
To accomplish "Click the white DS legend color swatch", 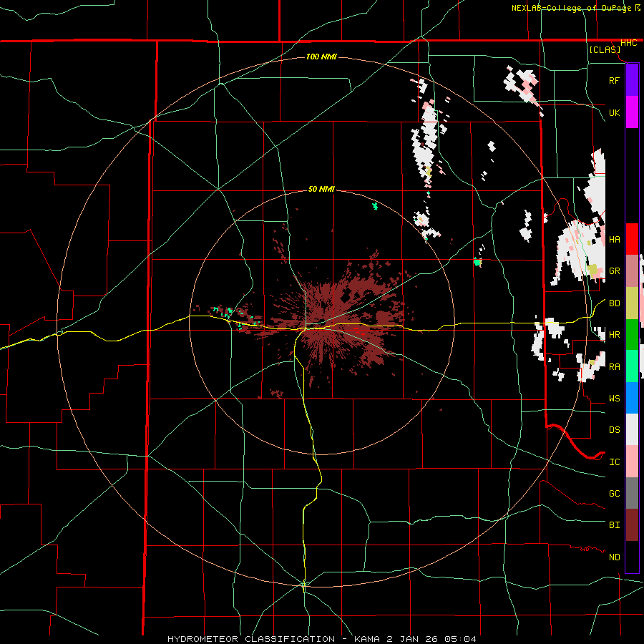I will coord(632,429).
